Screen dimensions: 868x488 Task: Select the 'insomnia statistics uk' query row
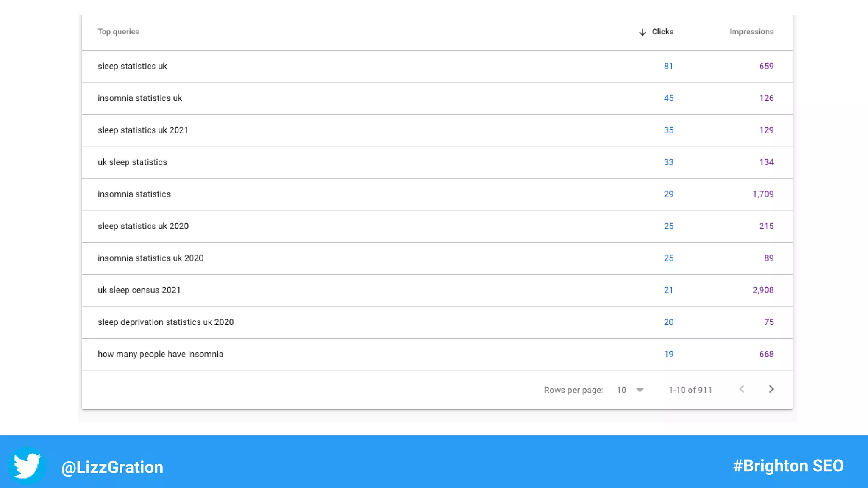(x=140, y=98)
